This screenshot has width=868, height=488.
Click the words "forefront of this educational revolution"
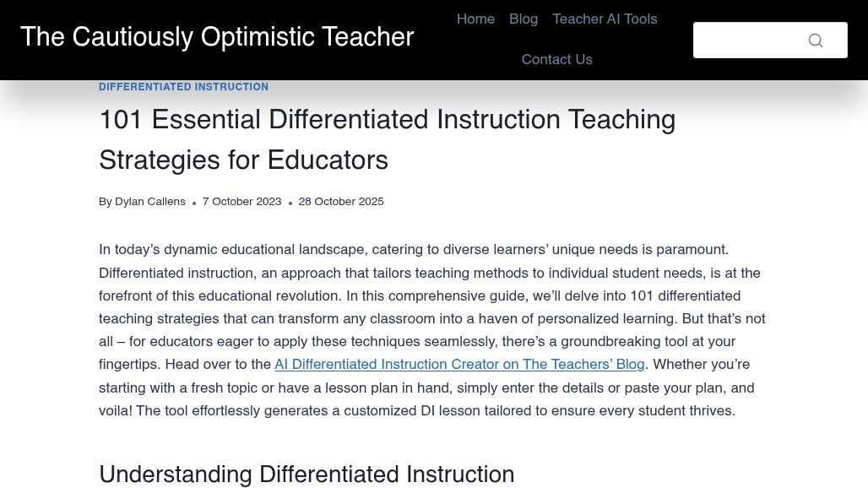pos(220,296)
